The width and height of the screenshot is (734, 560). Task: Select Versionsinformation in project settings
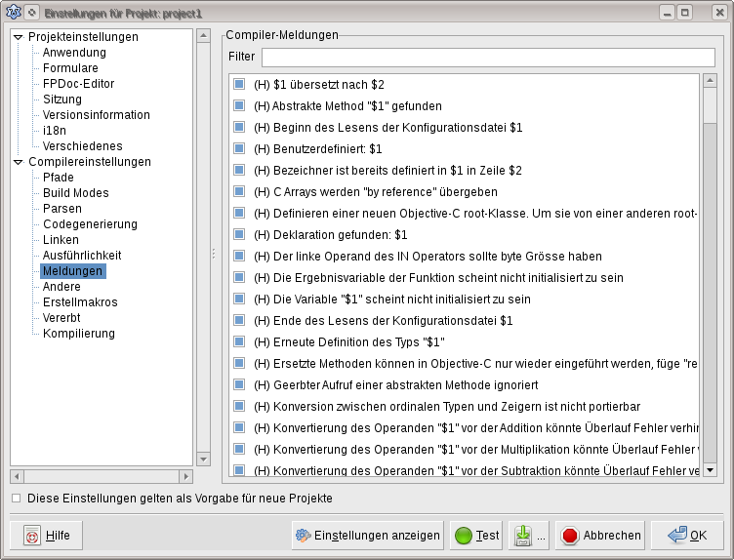(x=96, y=115)
